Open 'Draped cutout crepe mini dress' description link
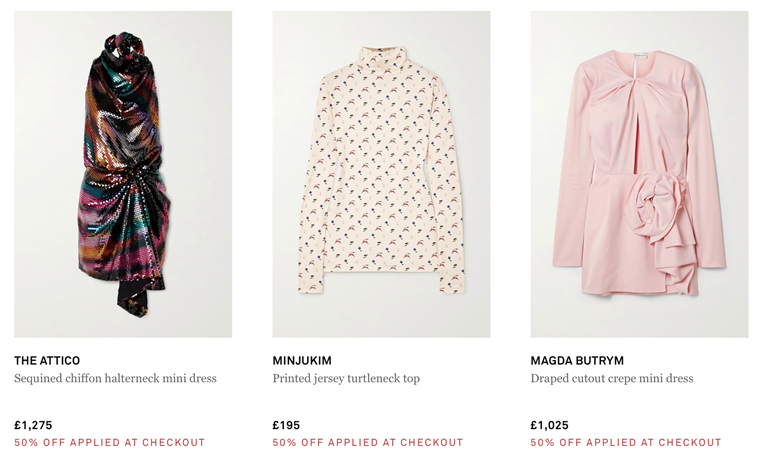Viewport: 762px width, 461px height. click(612, 378)
